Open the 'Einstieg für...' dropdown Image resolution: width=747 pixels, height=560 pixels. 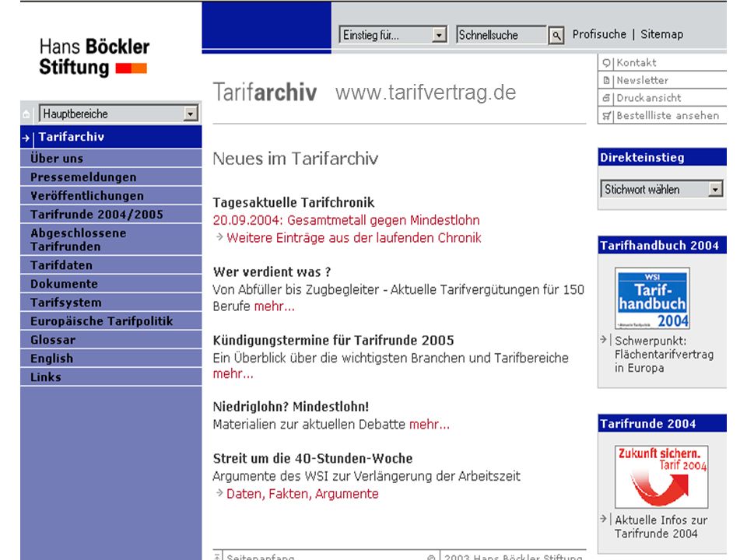pos(393,35)
